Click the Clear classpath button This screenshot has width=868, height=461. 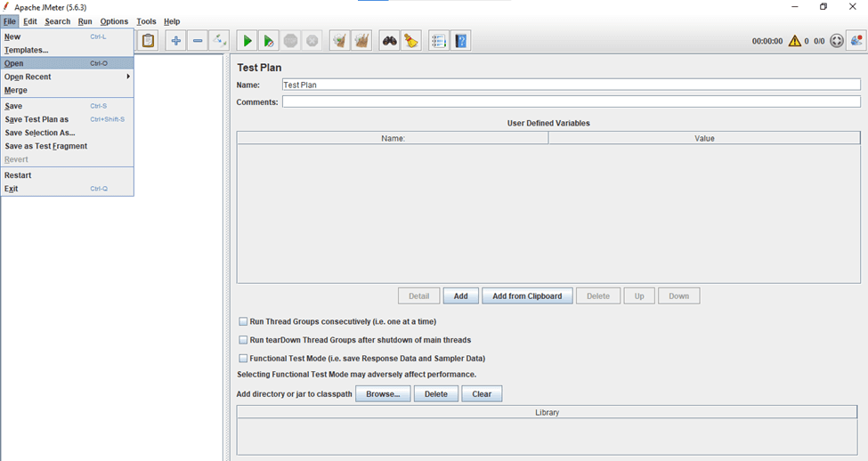click(482, 393)
